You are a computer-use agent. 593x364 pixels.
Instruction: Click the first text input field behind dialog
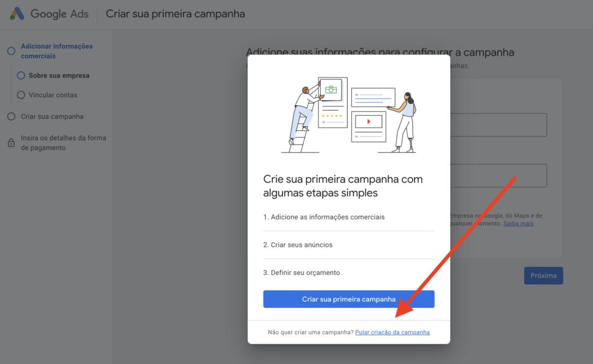click(499, 125)
